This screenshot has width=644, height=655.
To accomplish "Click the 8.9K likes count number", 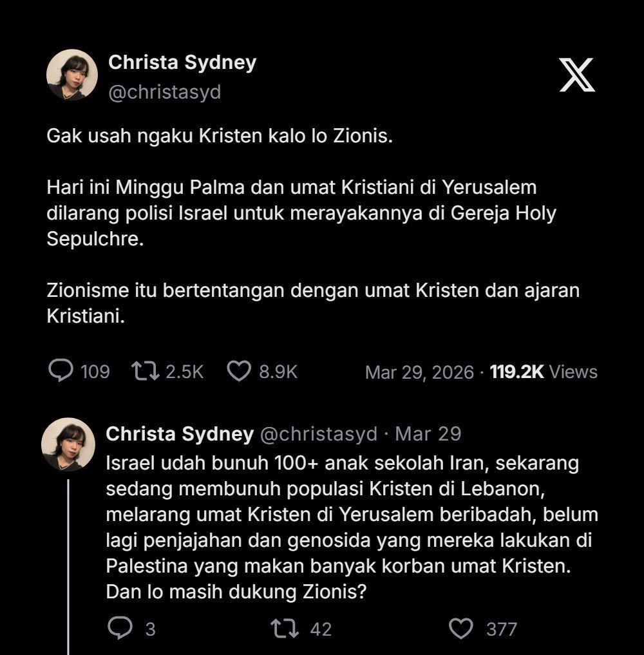I will [278, 372].
